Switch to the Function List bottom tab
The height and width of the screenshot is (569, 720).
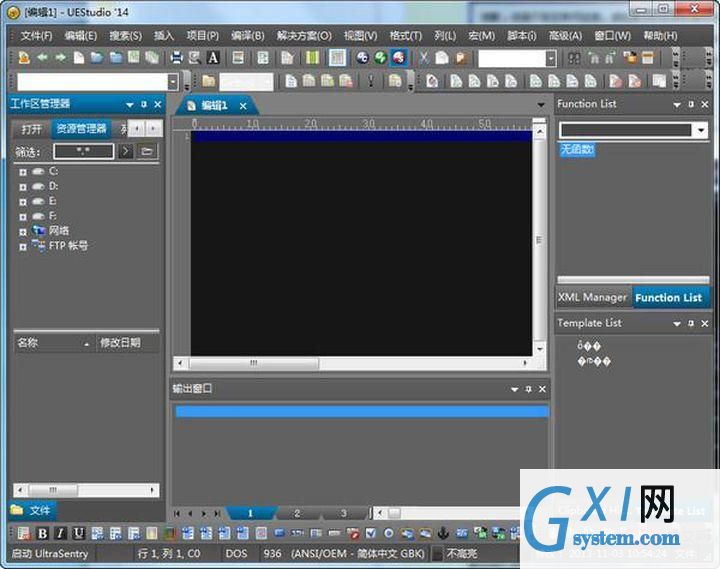tap(669, 298)
